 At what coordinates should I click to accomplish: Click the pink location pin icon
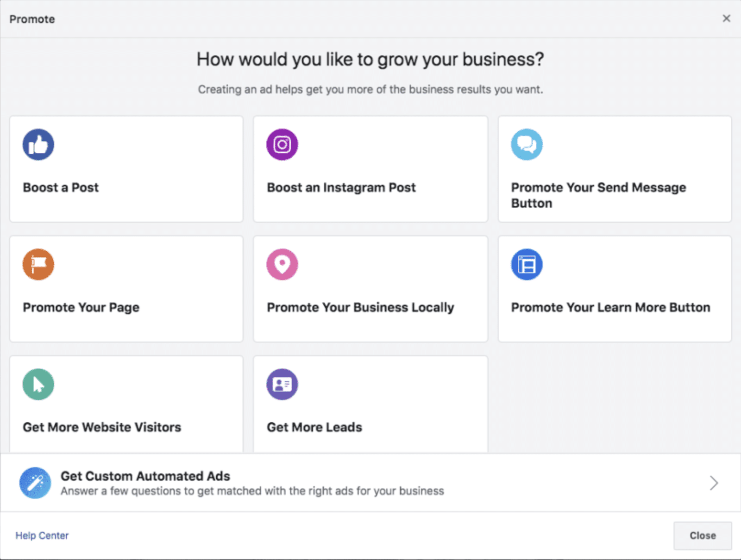coord(282,264)
